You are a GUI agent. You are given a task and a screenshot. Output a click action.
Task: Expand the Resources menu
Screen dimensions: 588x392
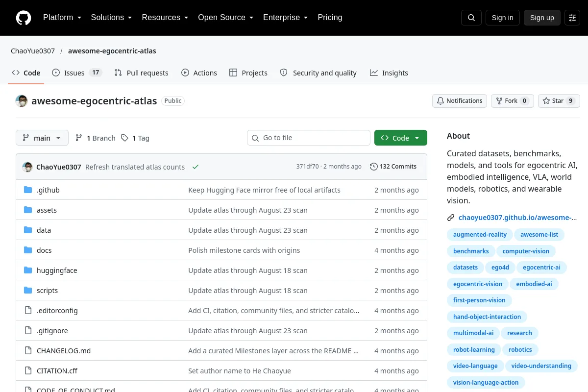(x=165, y=18)
